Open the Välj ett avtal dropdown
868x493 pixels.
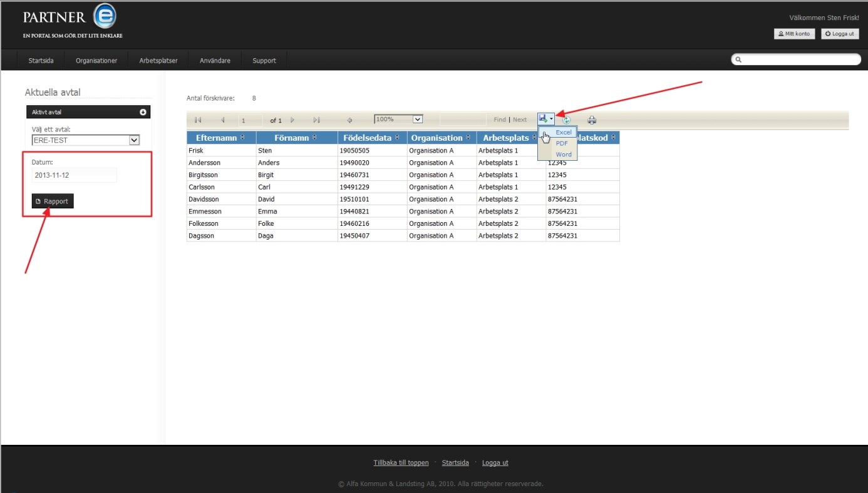point(86,140)
